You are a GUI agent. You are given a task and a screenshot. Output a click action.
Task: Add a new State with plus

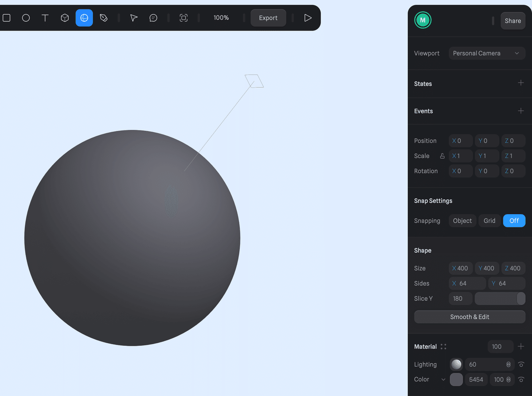click(521, 83)
